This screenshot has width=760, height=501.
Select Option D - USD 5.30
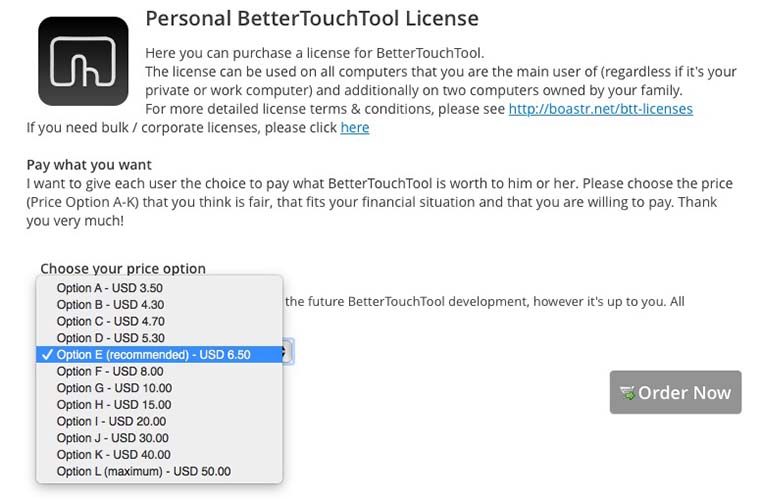110,338
